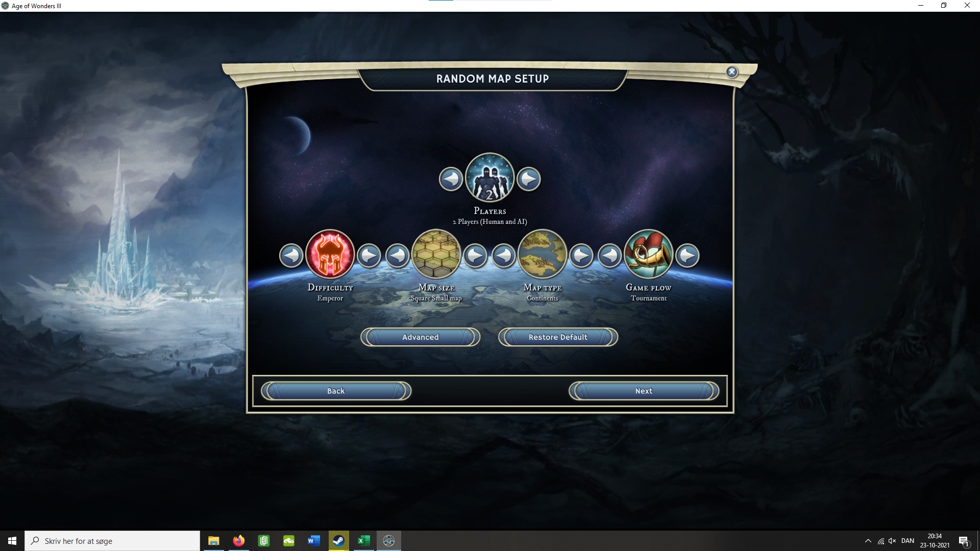
Task: Open Microsoft Word from taskbar
Action: point(314,541)
